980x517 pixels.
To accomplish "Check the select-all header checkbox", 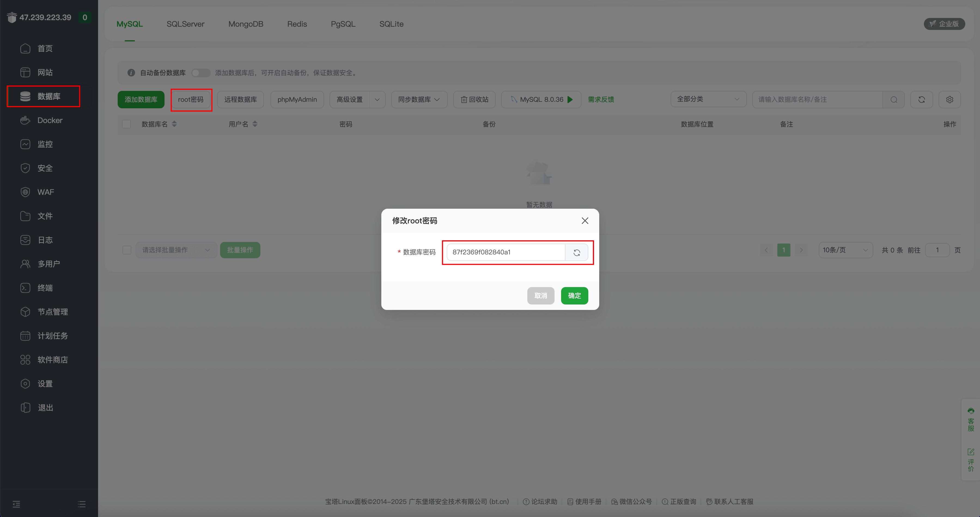I will (x=126, y=124).
